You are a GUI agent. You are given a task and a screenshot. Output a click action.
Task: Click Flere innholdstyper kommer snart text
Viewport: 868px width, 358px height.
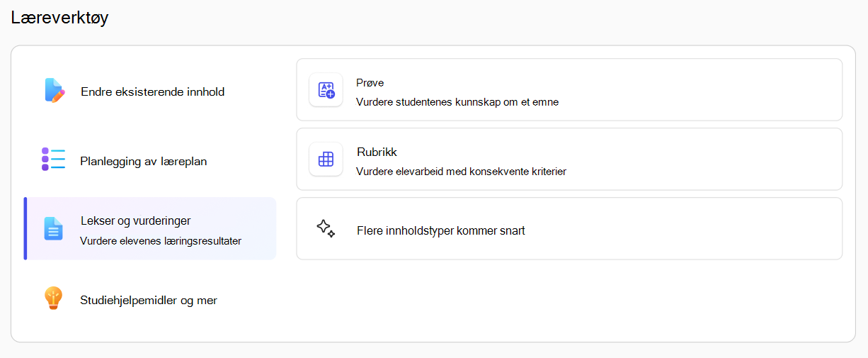tap(441, 230)
